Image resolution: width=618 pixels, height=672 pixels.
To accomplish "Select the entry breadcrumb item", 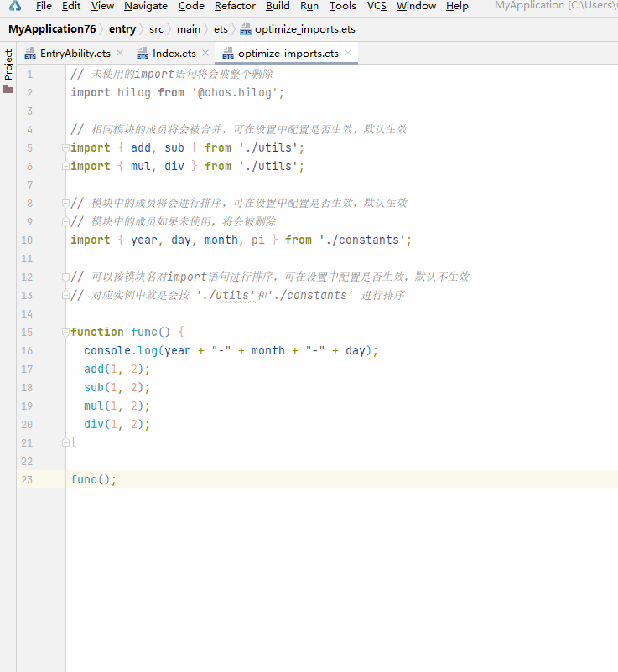I will click(122, 29).
